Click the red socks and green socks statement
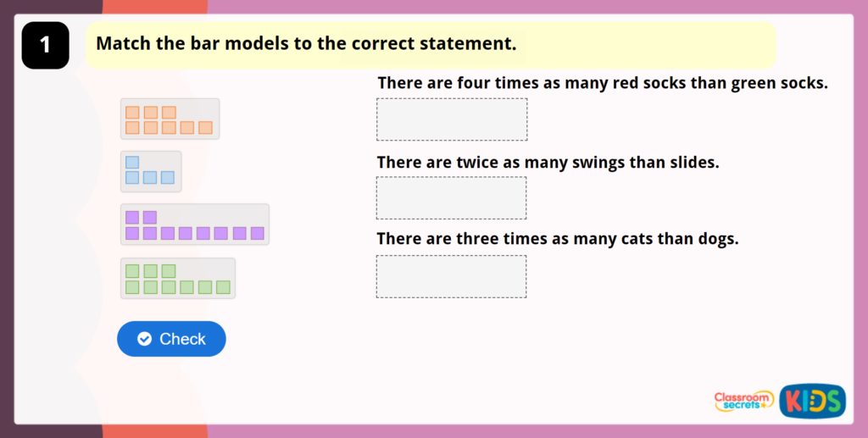Viewport: 868px width, 438px height. pyautogui.click(x=602, y=83)
